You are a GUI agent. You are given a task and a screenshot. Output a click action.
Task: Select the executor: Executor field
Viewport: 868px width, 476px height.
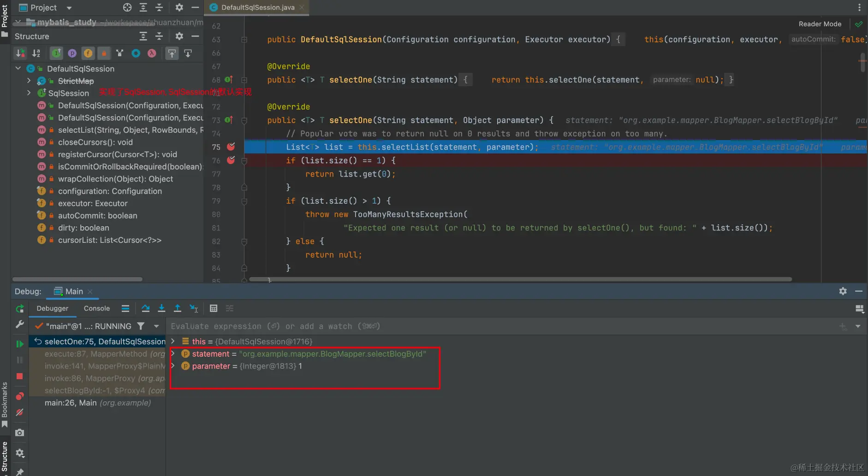[93, 203]
